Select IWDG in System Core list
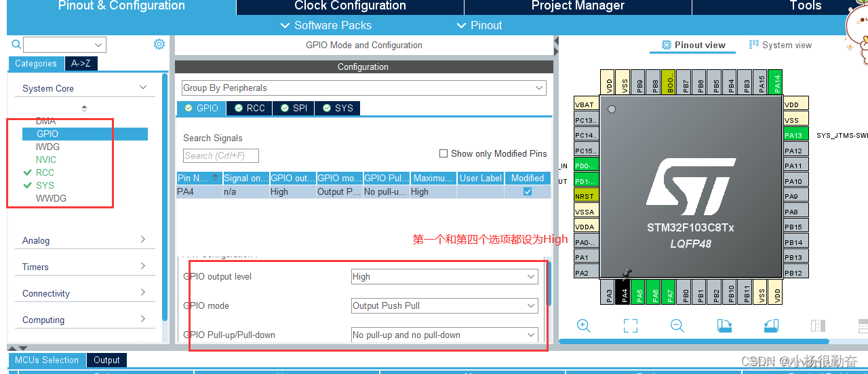Image resolution: width=868 pixels, height=374 pixels. (x=48, y=147)
